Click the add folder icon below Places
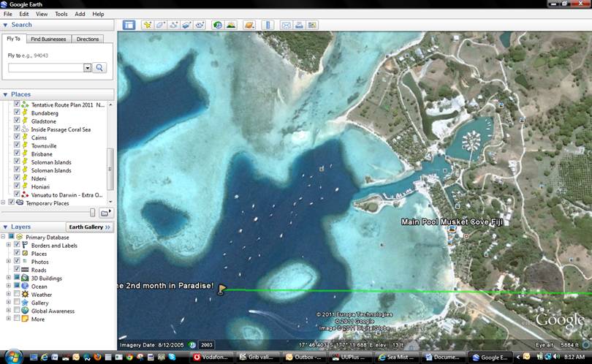 [x=106, y=213]
